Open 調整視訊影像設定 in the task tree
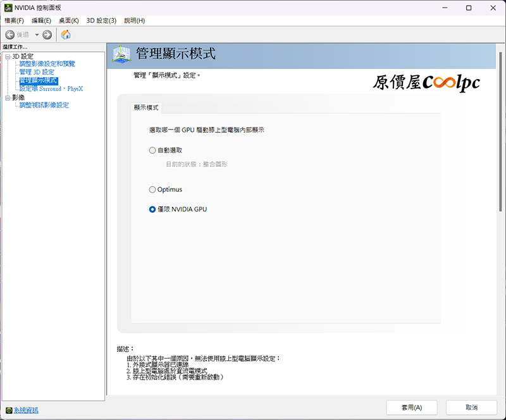 pos(44,105)
